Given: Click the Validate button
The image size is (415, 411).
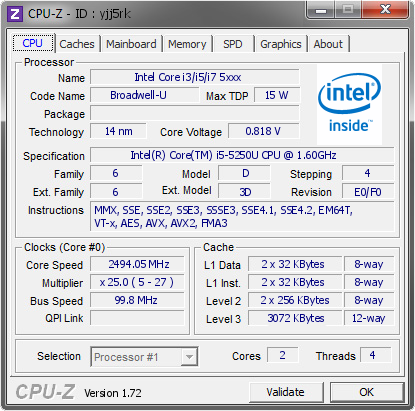Looking at the screenshot, I should coord(286,392).
